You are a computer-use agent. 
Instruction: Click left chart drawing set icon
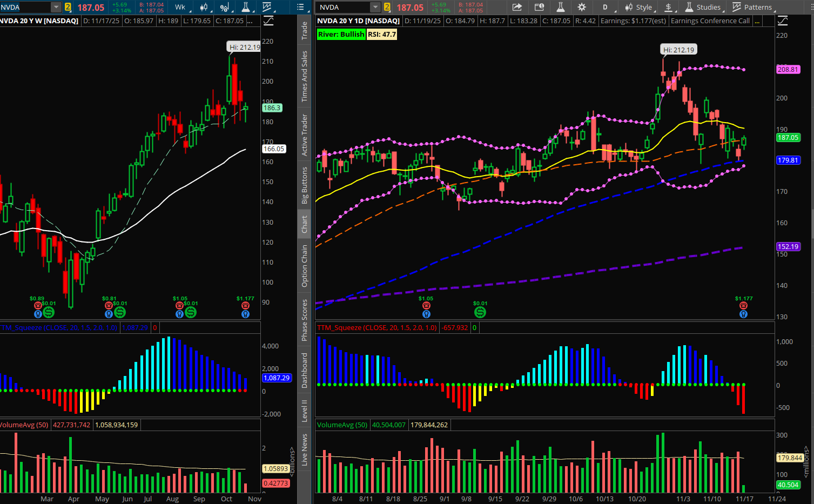pos(268,21)
